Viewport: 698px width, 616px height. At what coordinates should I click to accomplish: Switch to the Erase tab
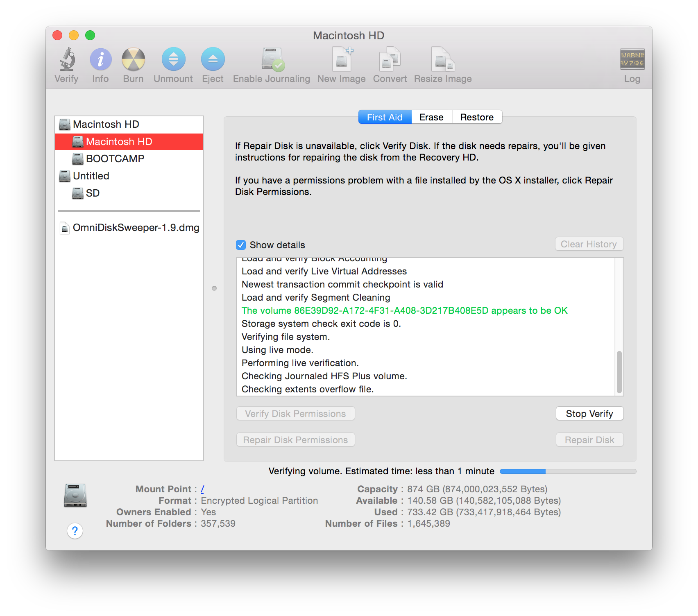click(x=431, y=117)
